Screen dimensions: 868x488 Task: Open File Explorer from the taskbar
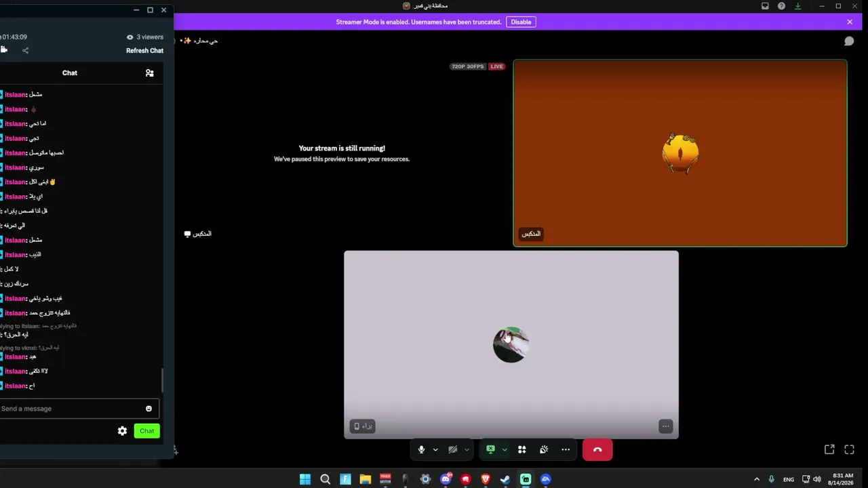coord(366,479)
